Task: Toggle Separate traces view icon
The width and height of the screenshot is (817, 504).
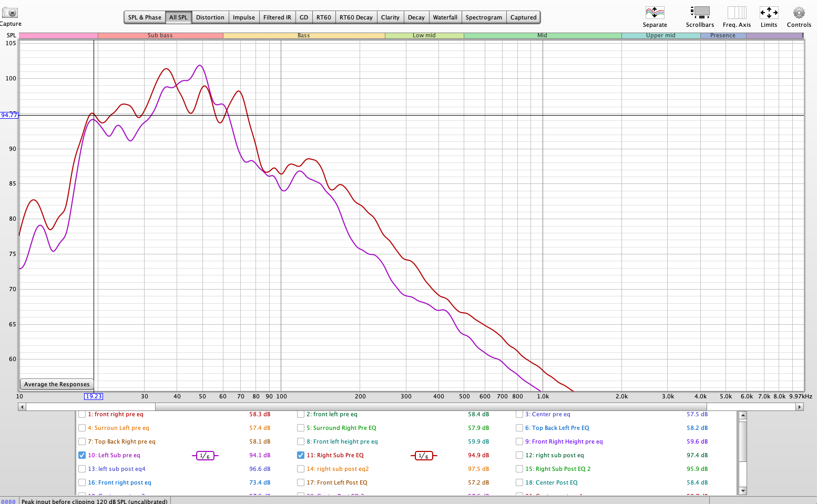Action: click(655, 13)
